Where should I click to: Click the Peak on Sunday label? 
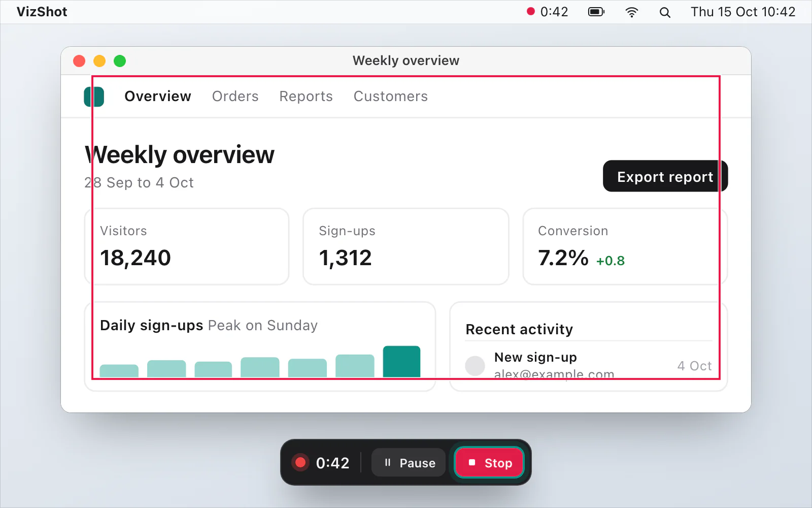(263, 325)
